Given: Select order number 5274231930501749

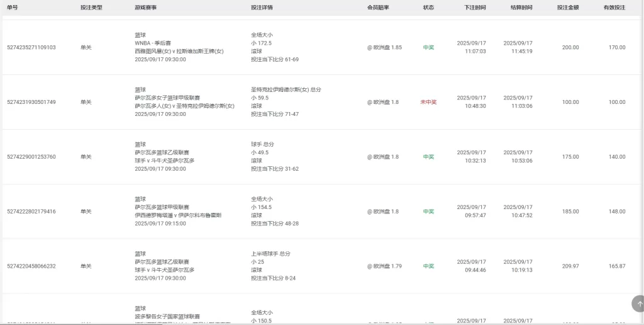Looking at the screenshot, I should 31,102.
